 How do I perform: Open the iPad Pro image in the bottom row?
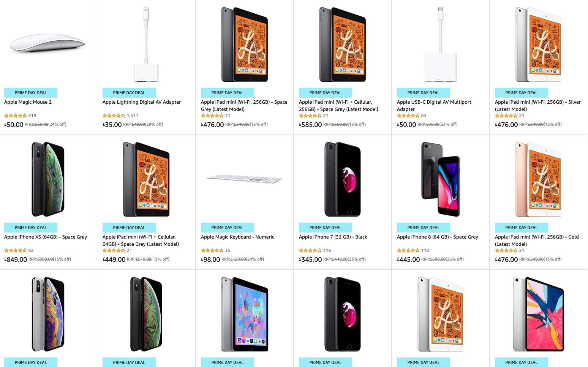point(538,314)
